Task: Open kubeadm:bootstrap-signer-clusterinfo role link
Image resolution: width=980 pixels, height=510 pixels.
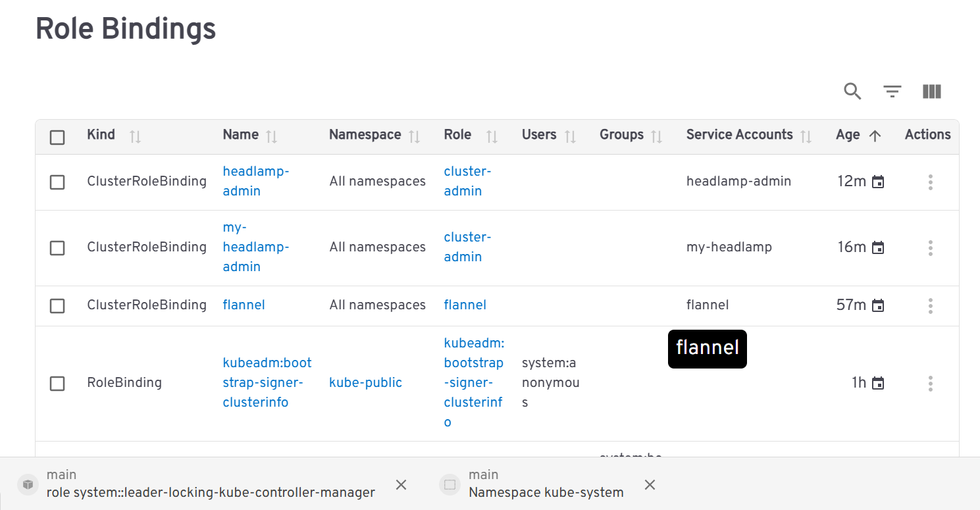Action: coord(474,382)
